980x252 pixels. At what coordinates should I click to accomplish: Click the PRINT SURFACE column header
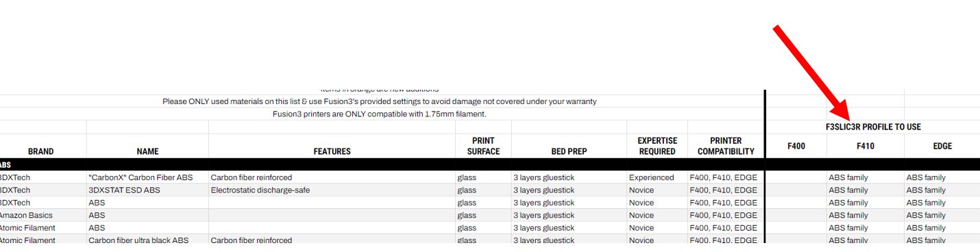(483, 146)
